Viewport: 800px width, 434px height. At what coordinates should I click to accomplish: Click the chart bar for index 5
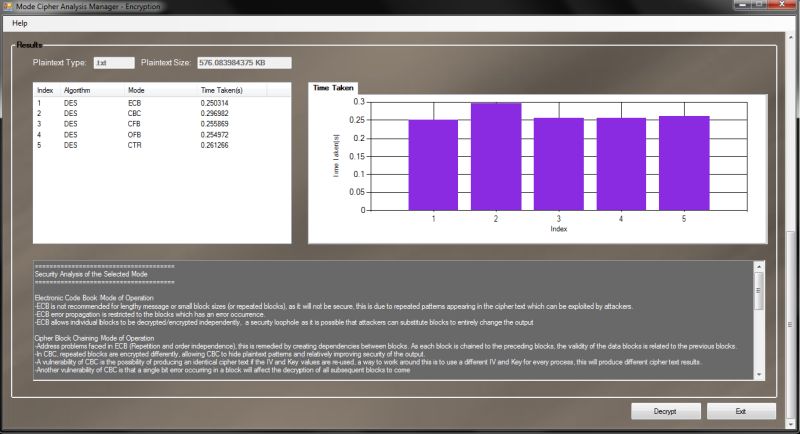684,163
